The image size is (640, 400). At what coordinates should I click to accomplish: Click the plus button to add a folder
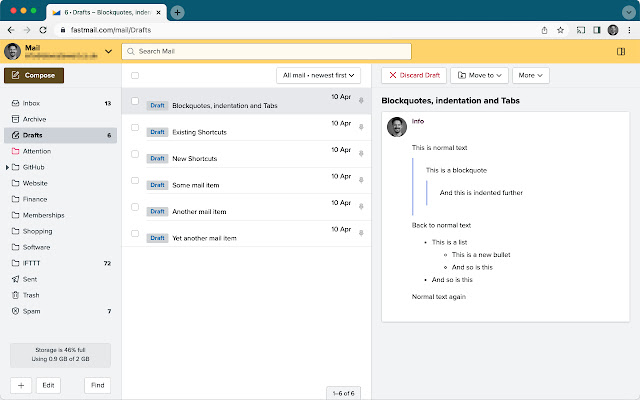coord(22,384)
